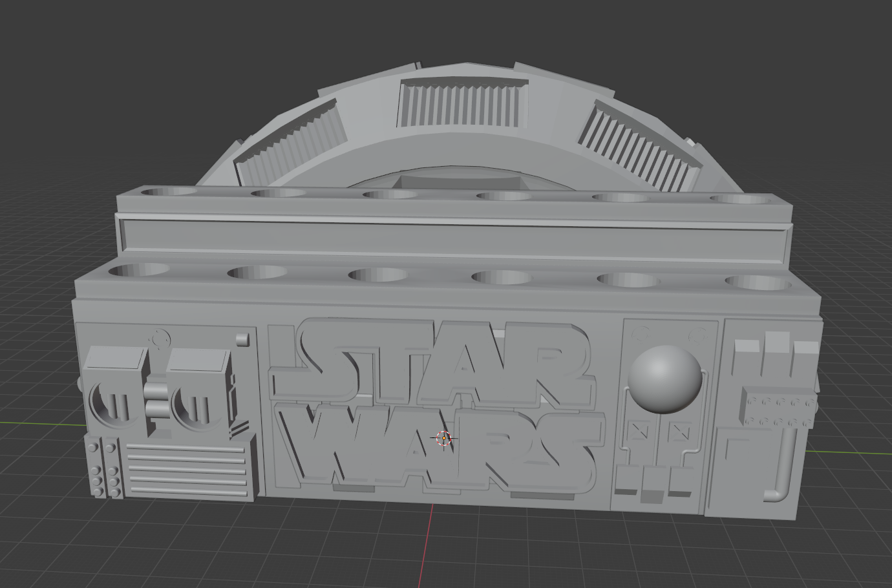Viewport: 892px width, 588px height.
Task: Click the 3D cursor crosshair in the viewport
Action: pyautogui.click(x=443, y=439)
